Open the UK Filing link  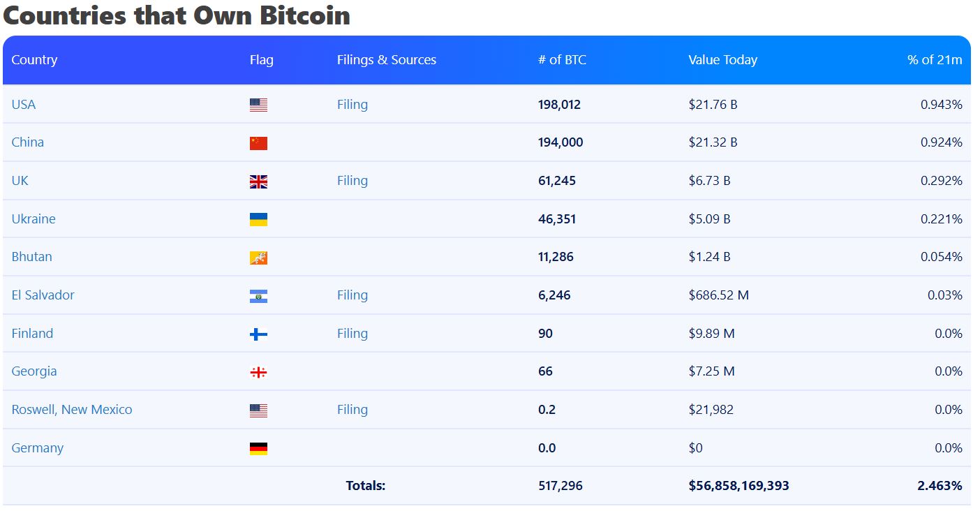tap(352, 180)
